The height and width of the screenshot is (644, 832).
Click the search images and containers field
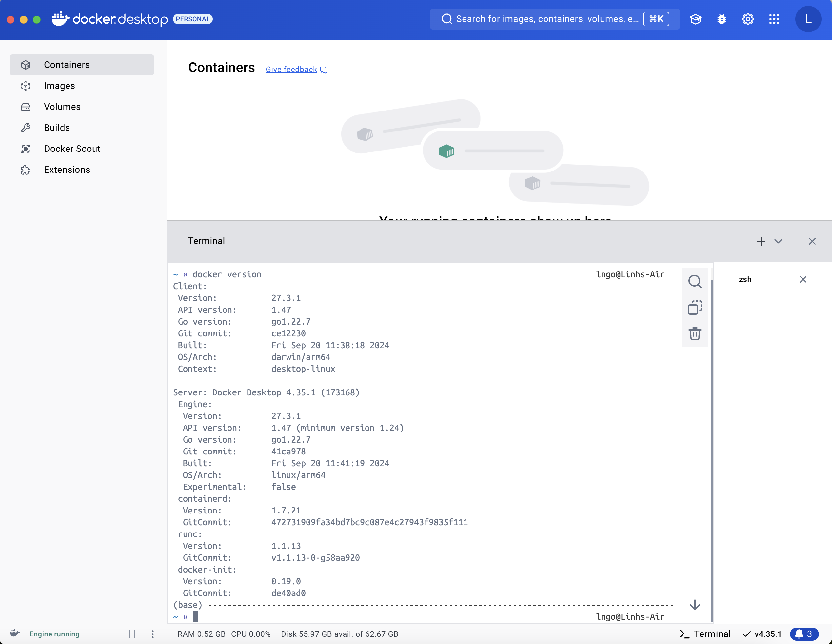pos(547,19)
